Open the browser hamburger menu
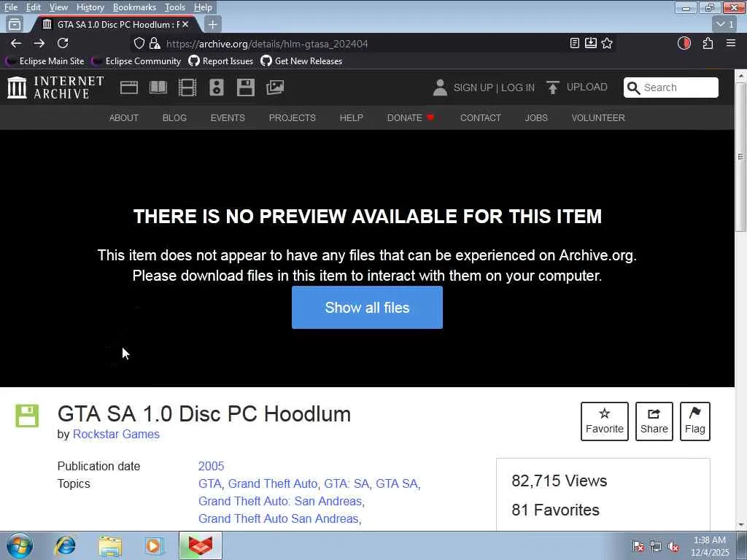The image size is (747, 560). click(x=731, y=43)
